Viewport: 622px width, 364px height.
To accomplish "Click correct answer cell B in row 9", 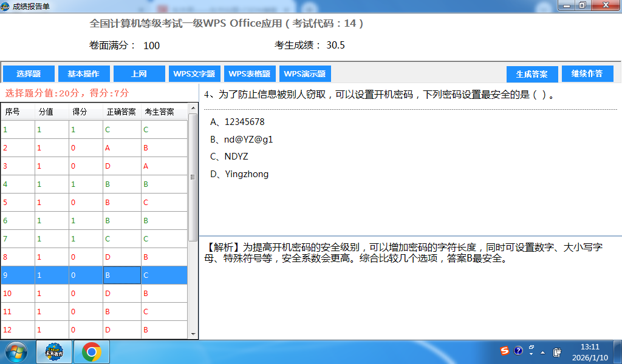I will tap(122, 275).
